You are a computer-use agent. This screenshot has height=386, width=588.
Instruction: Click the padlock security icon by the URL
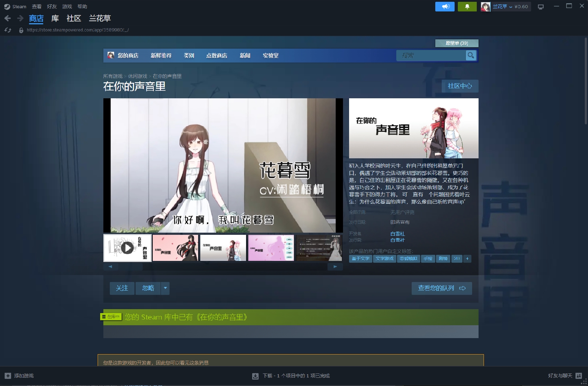point(21,30)
